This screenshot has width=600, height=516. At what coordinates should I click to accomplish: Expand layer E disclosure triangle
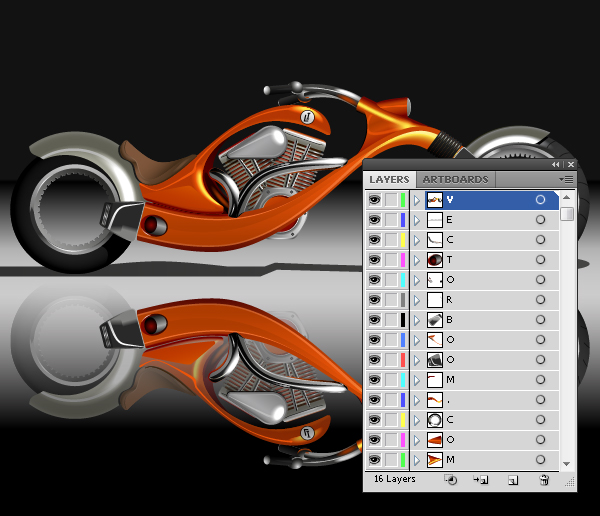[417, 219]
